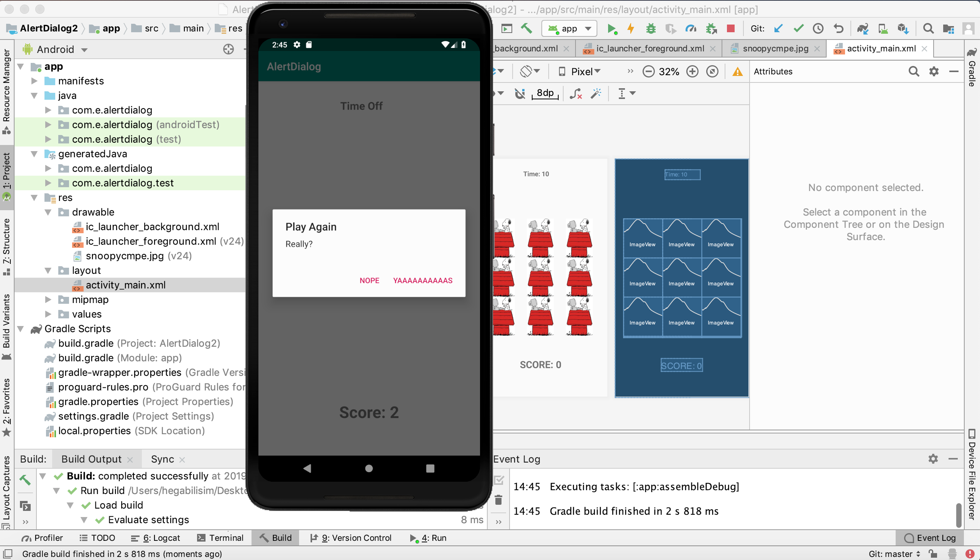
Task: Click the Git update project arrow
Action: click(x=779, y=28)
